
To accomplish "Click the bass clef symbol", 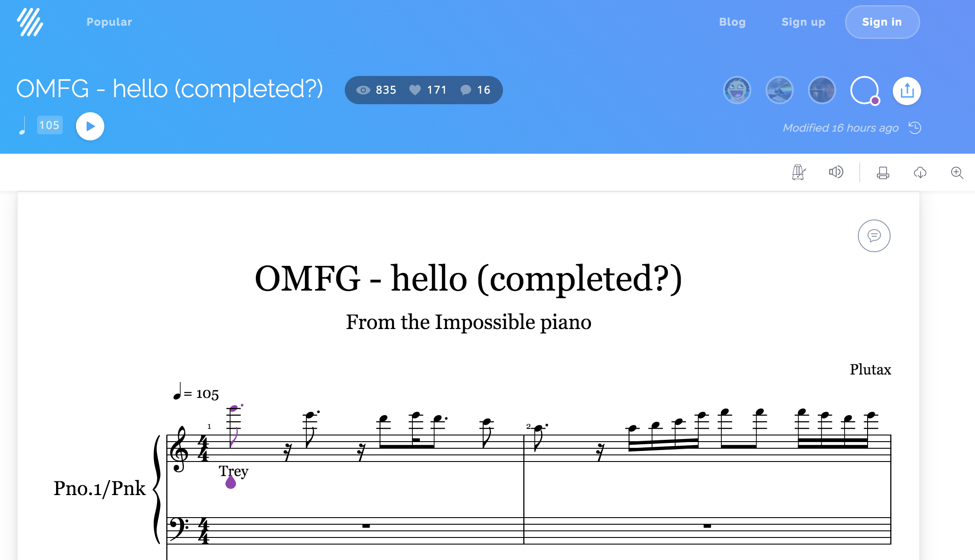I will click(x=179, y=529).
